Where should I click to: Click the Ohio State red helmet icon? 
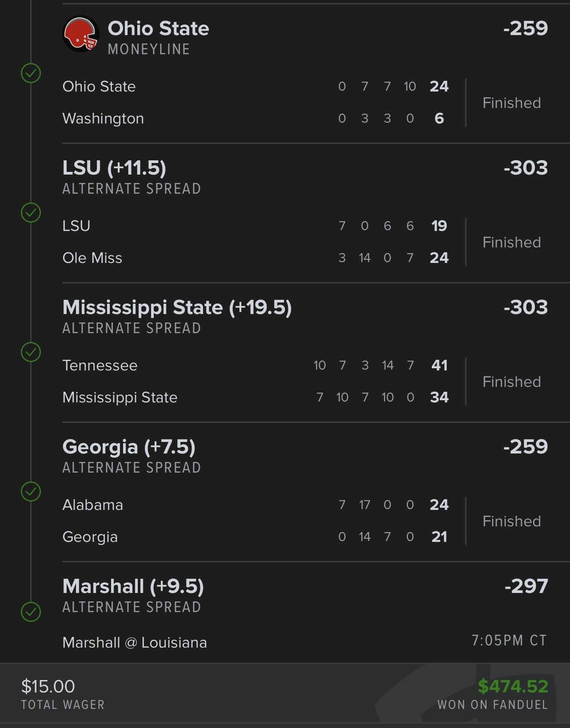pos(80,34)
